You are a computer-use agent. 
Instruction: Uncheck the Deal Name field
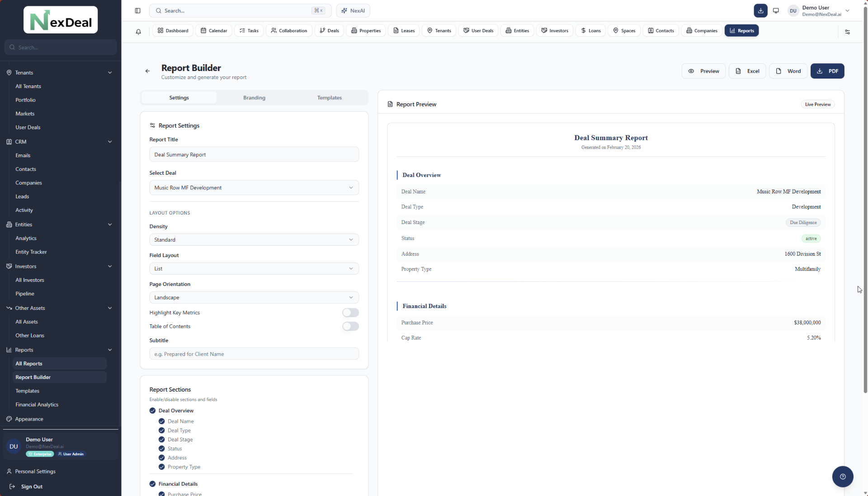(161, 421)
